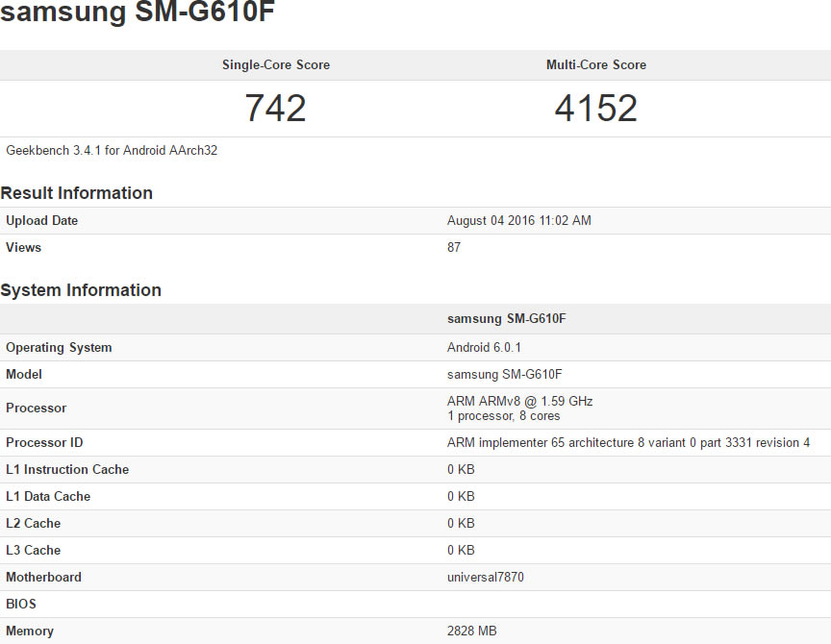
Task: Select the August 04 2016 upload date value
Action: point(519,221)
